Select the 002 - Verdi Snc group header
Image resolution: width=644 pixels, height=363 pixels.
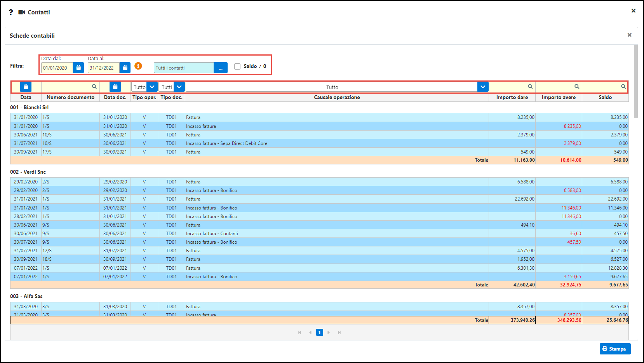pyautogui.click(x=28, y=172)
